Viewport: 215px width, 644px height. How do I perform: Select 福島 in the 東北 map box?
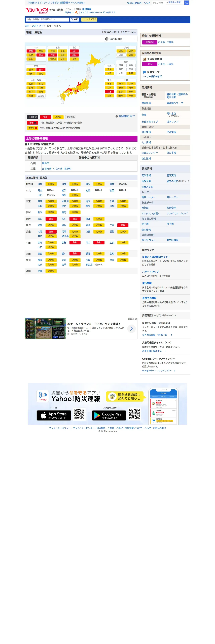tap(131, 74)
